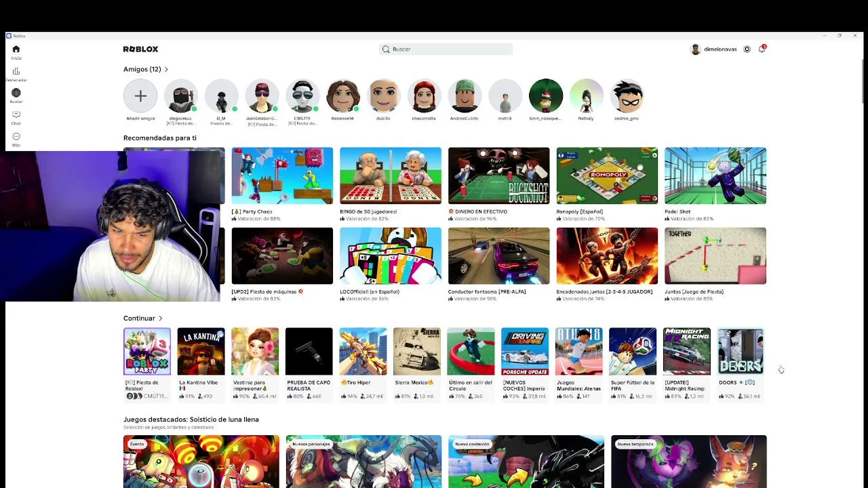Continue [UPDATE] Midnight Racing game

(x=687, y=351)
